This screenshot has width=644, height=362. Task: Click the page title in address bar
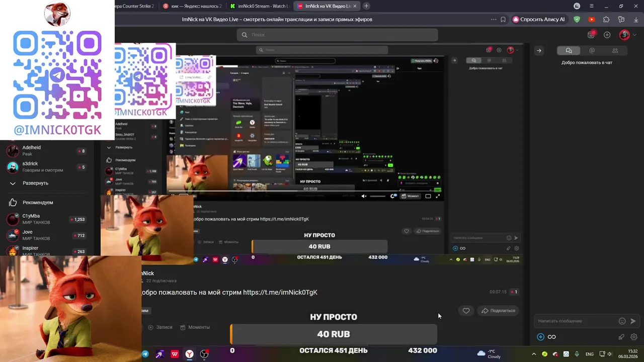[x=277, y=20]
